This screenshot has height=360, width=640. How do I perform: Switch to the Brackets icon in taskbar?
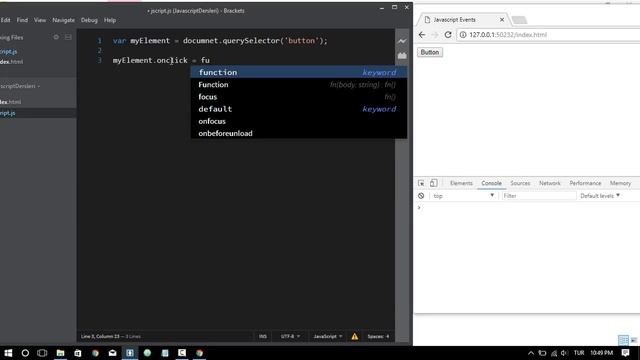pyautogui.click(x=130, y=353)
